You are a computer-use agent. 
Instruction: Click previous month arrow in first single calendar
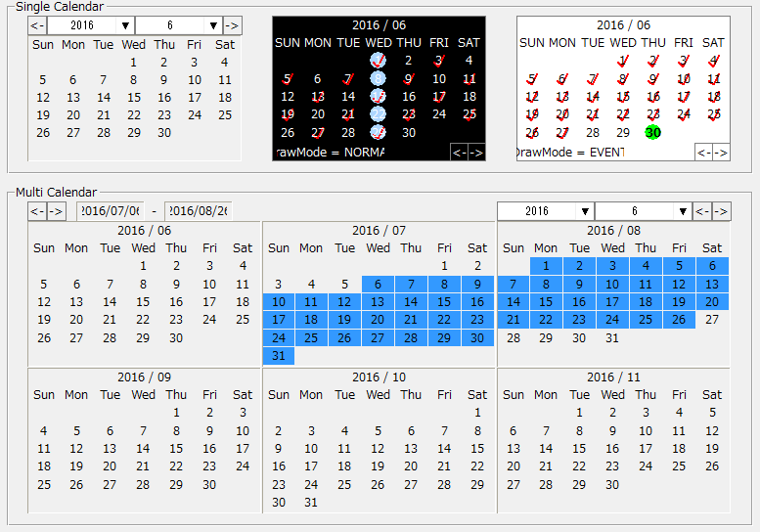tap(37, 25)
